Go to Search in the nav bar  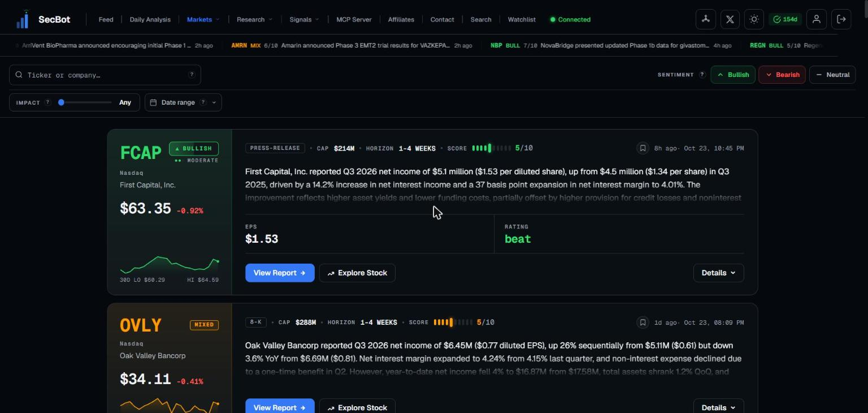click(x=481, y=19)
